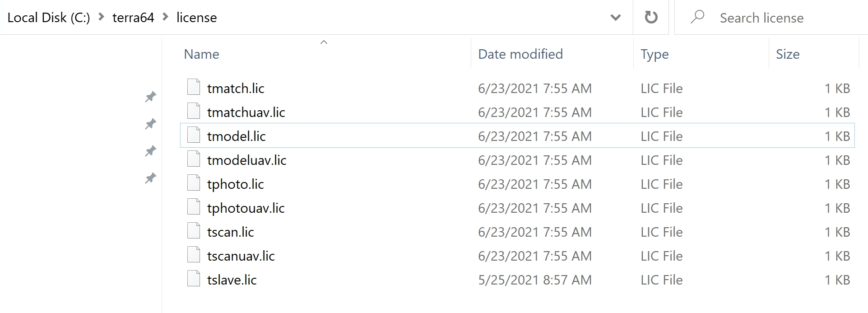Click the topmost pin icon in sidebar
This screenshot has height=313, width=868.
(150, 97)
